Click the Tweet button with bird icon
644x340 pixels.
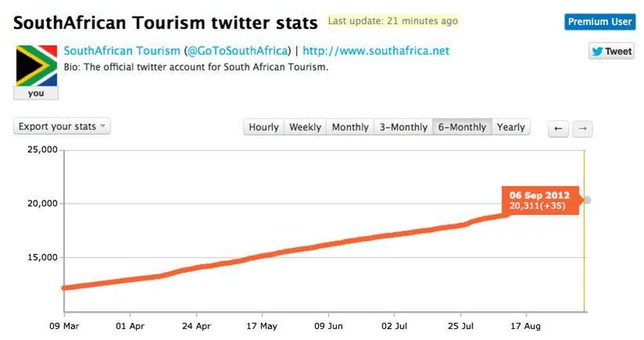611,52
